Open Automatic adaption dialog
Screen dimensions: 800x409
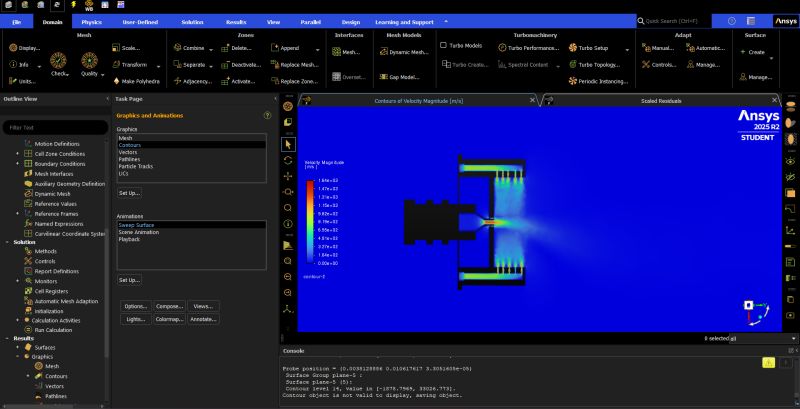[706, 48]
